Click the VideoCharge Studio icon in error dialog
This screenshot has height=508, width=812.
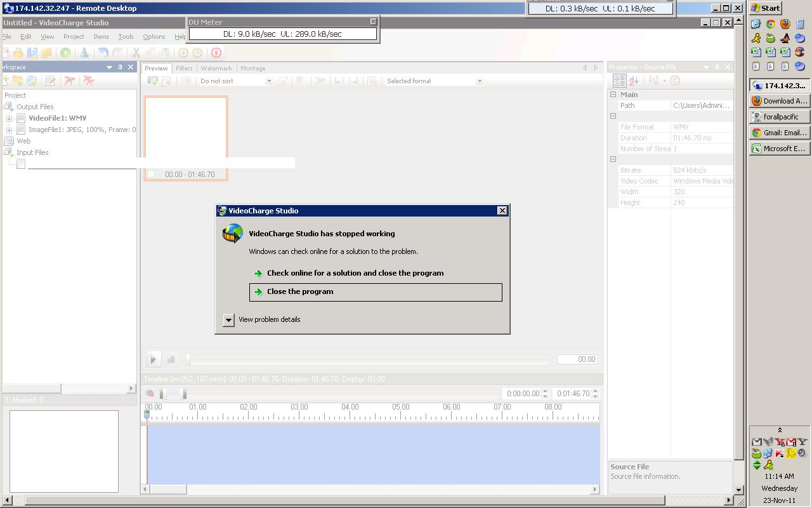(x=233, y=234)
